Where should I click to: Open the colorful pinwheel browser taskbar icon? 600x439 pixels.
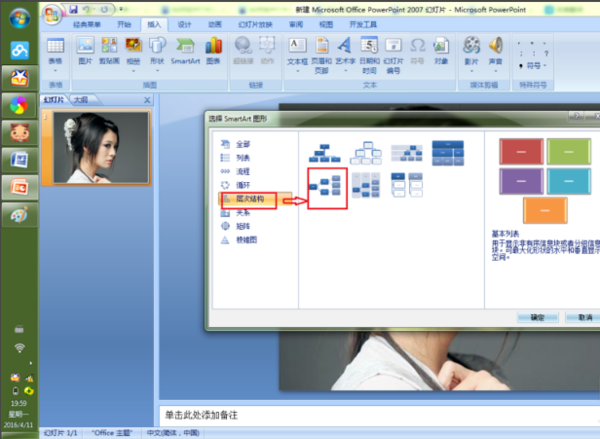click(x=20, y=105)
